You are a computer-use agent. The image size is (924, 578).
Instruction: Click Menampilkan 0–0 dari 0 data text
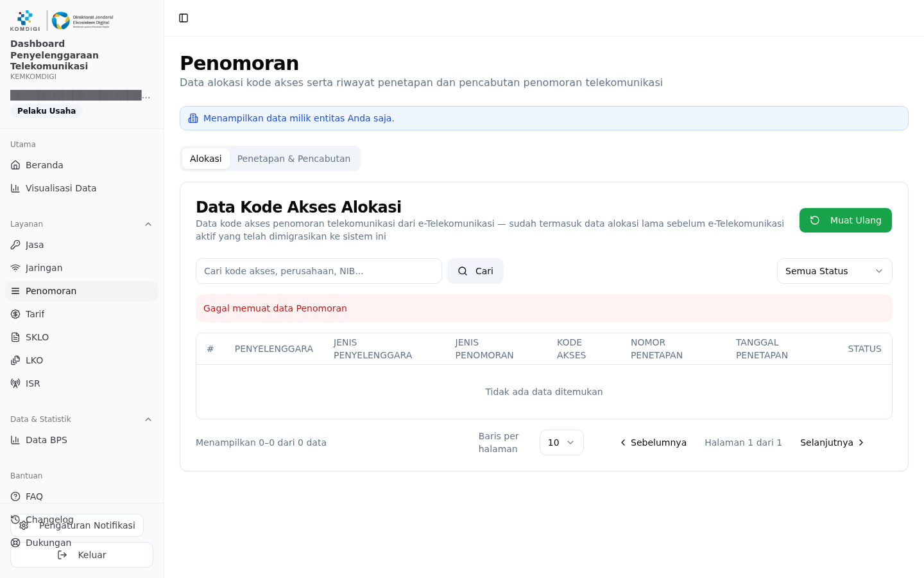(261, 442)
